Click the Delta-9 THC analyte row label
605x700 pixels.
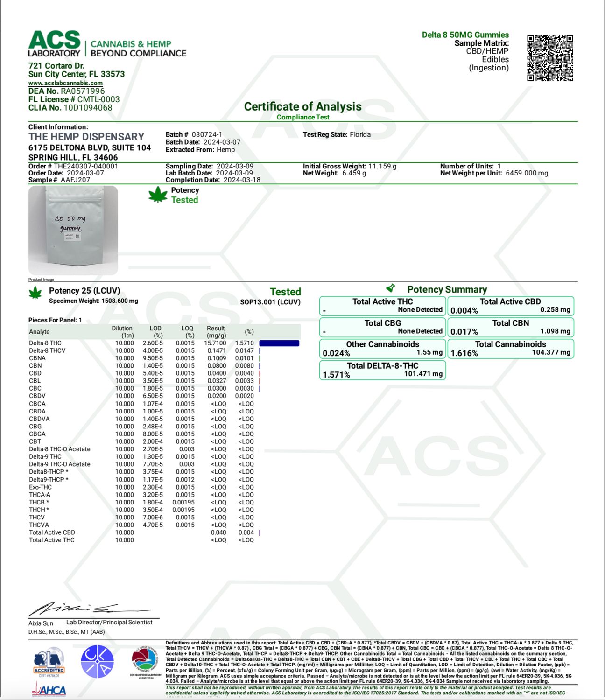[45, 456]
